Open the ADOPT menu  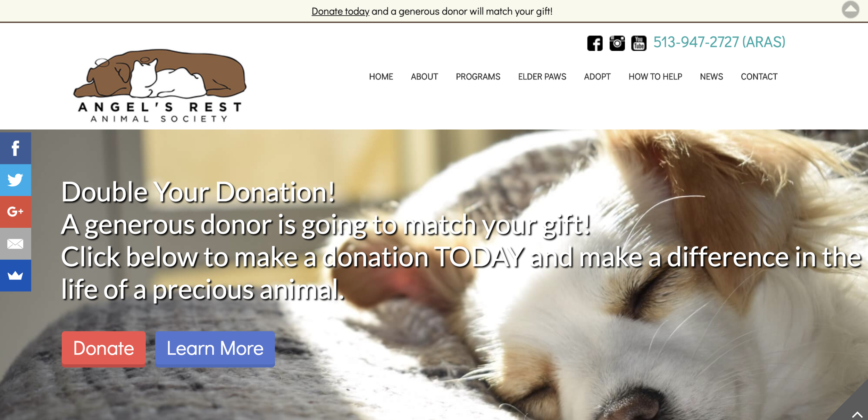coord(597,77)
